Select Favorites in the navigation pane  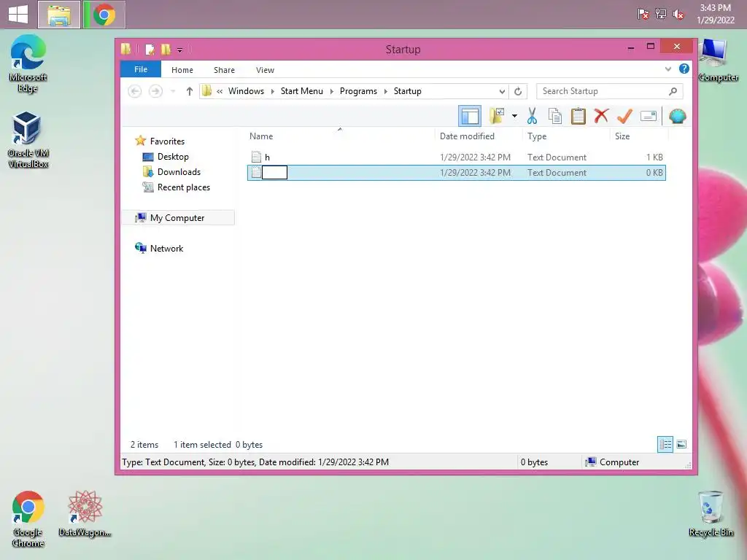click(x=167, y=141)
